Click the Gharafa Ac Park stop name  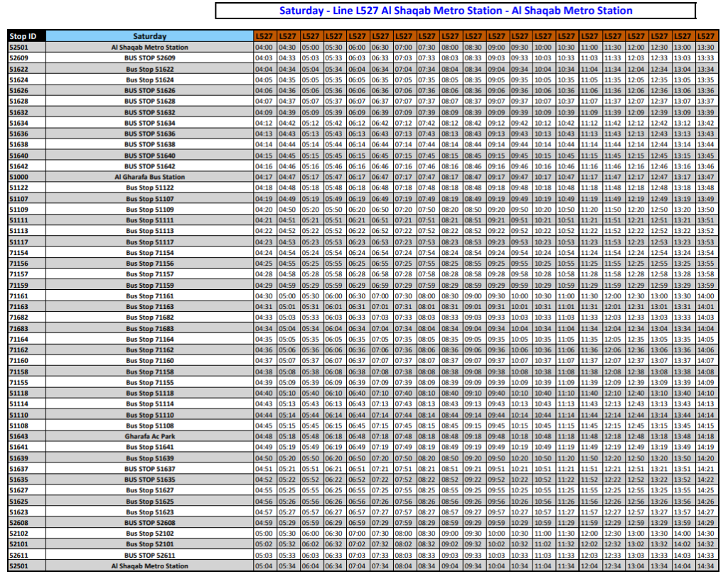pyautogui.click(x=149, y=436)
